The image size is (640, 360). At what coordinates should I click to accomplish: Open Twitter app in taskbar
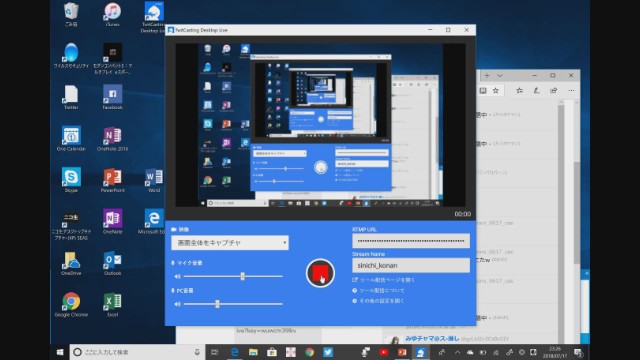pos(328,352)
